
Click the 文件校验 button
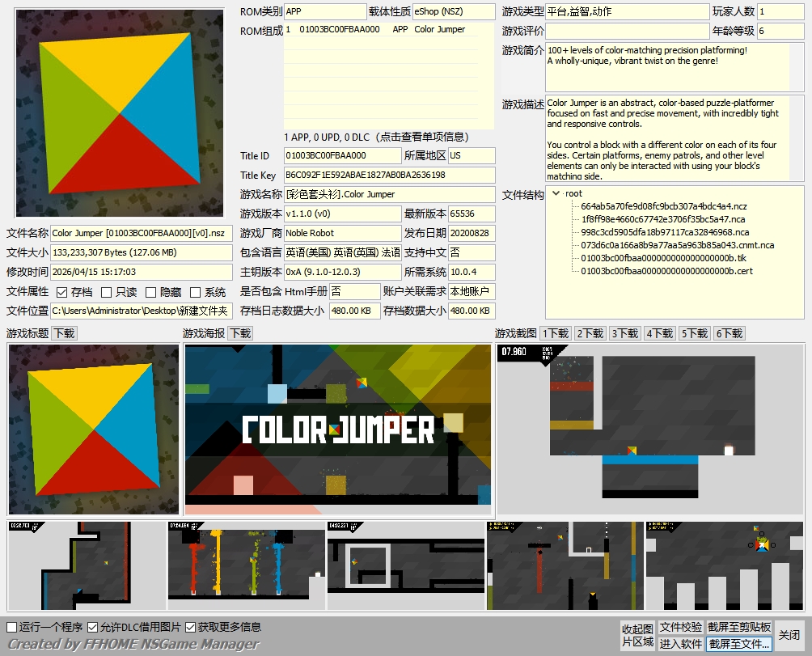click(x=680, y=628)
